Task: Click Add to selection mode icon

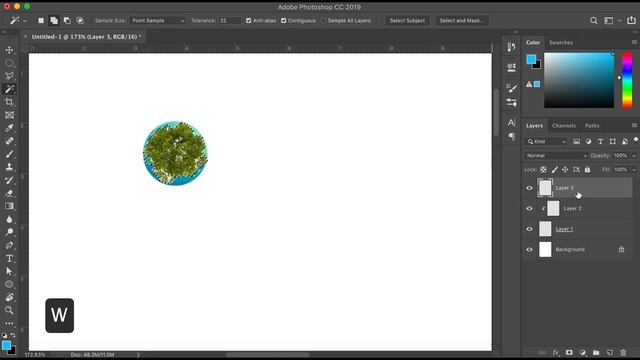Action: (x=54, y=20)
